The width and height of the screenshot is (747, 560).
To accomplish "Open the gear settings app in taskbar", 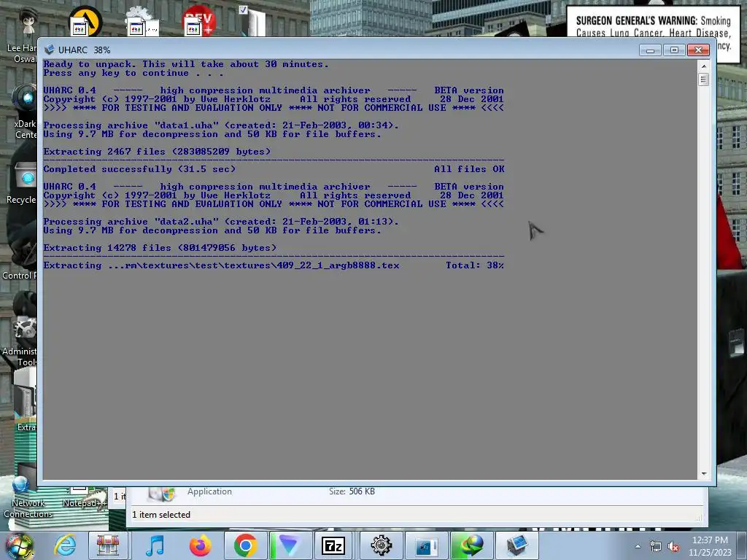I will 381,545.
